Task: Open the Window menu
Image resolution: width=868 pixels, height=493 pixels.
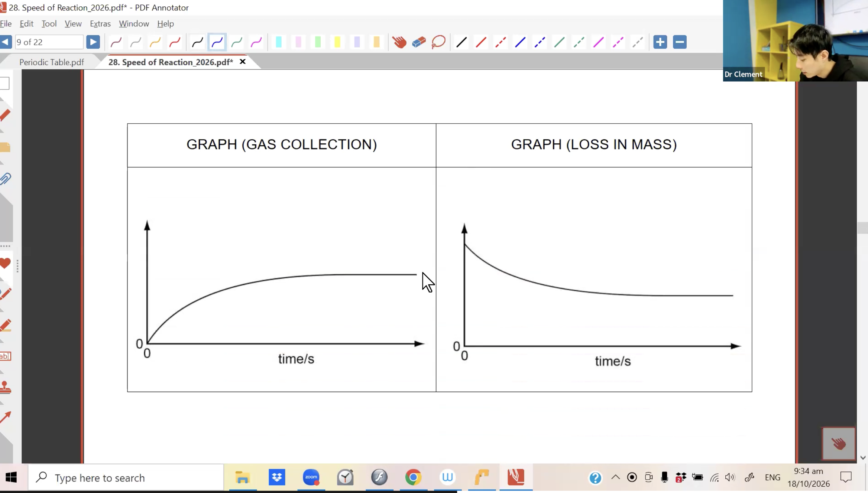Action: click(134, 23)
